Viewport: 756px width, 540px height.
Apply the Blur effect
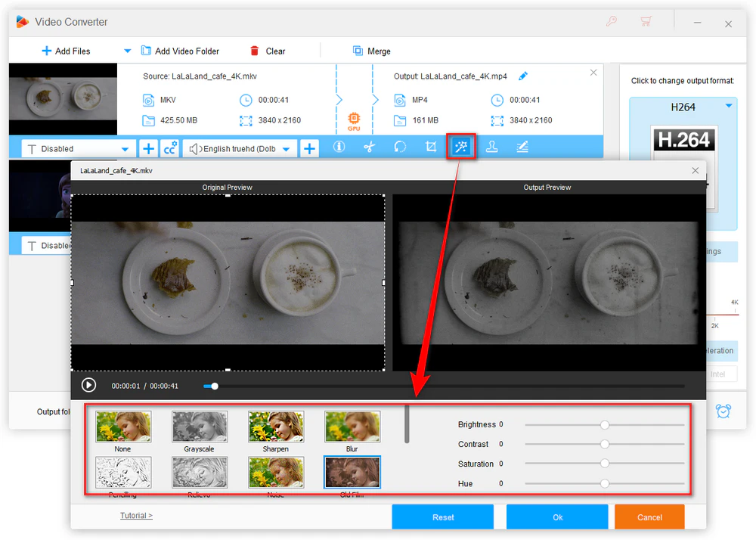[x=352, y=427]
